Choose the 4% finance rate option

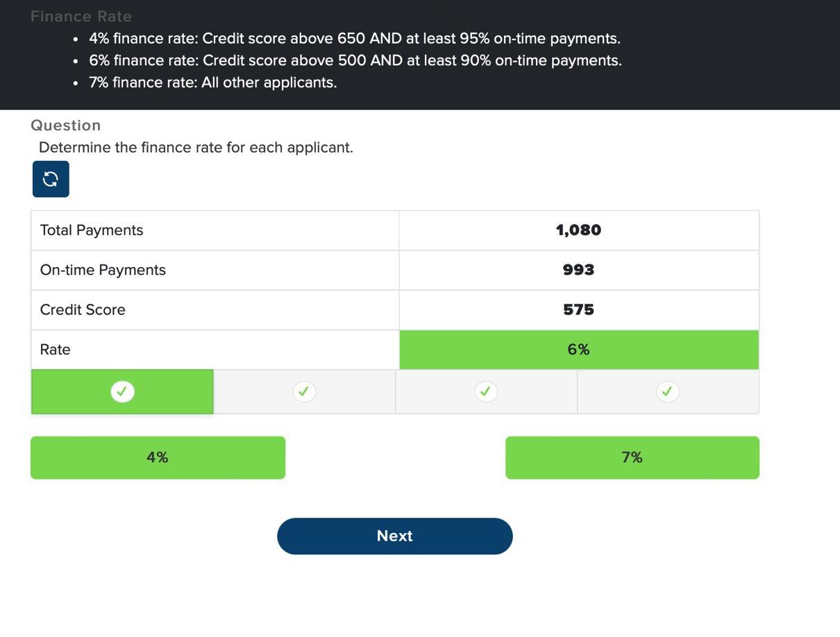click(158, 457)
